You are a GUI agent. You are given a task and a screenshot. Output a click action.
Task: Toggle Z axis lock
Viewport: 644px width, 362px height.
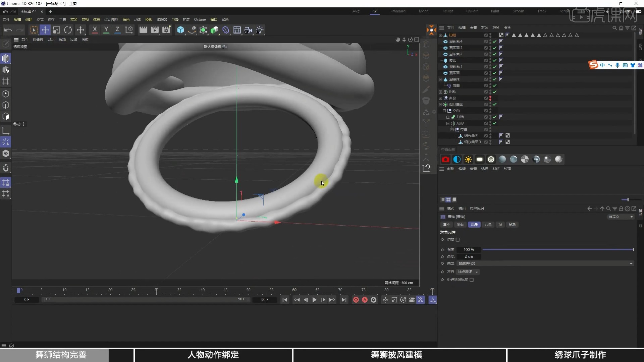pos(117,30)
